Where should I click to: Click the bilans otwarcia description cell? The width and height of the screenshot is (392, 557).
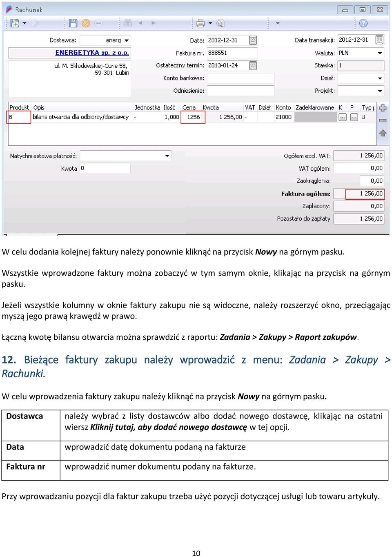point(82,117)
